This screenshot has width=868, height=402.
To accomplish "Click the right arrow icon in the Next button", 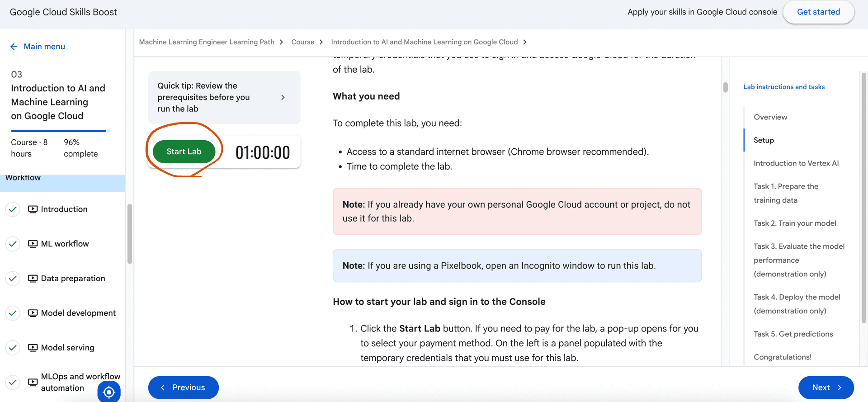I will 840,388.
